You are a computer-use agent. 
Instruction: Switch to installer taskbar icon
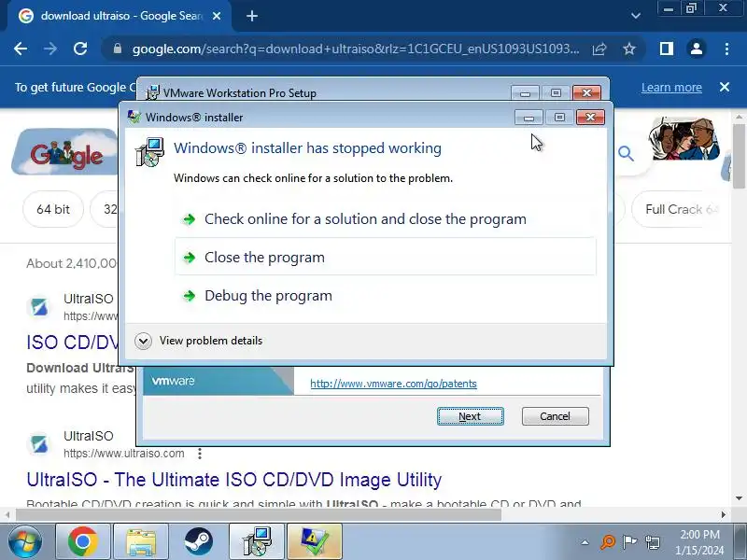click(257, 541)
